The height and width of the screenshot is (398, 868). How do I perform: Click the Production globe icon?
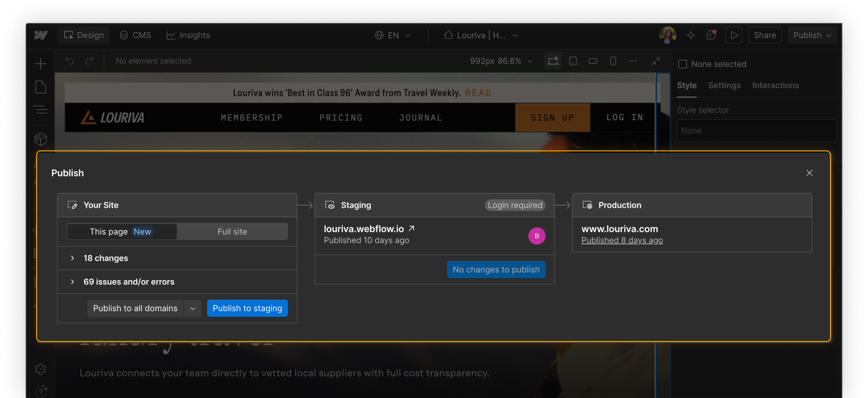click(587, 205)
